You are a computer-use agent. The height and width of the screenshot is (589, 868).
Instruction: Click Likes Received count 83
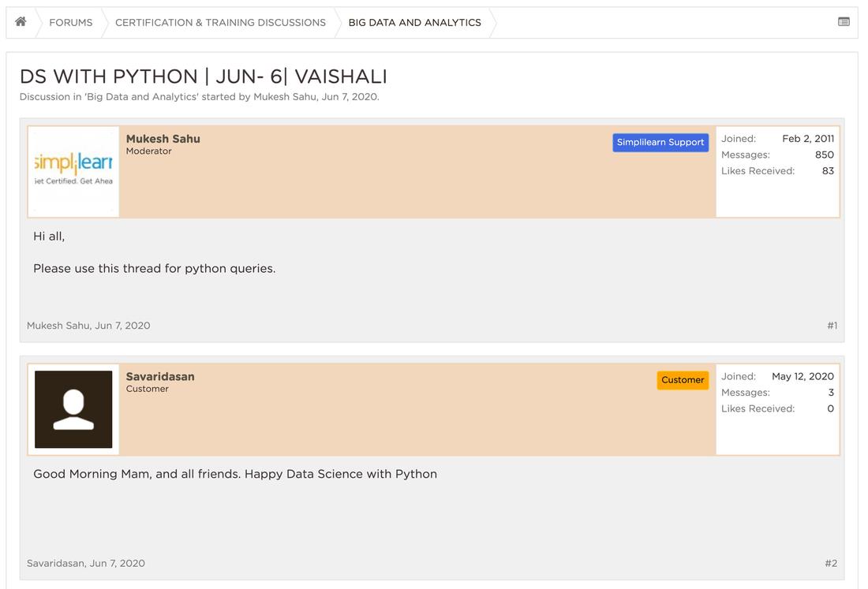click(x=827, y=171)
